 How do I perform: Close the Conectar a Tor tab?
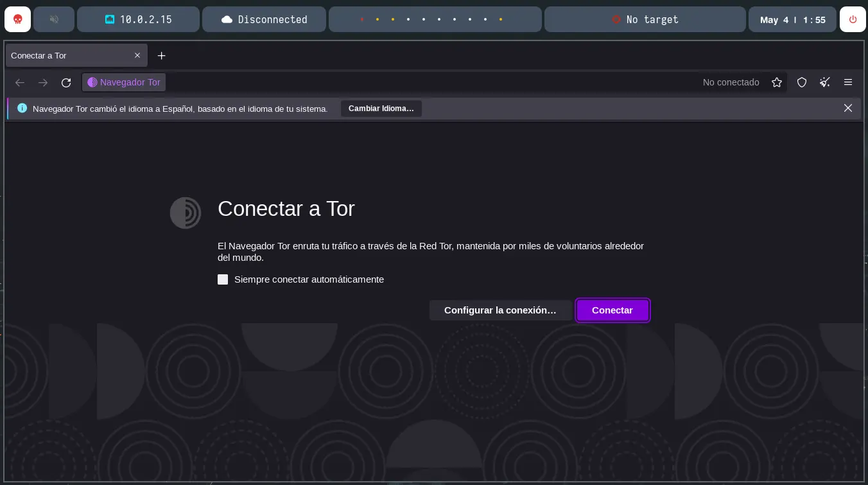[137, 55]
